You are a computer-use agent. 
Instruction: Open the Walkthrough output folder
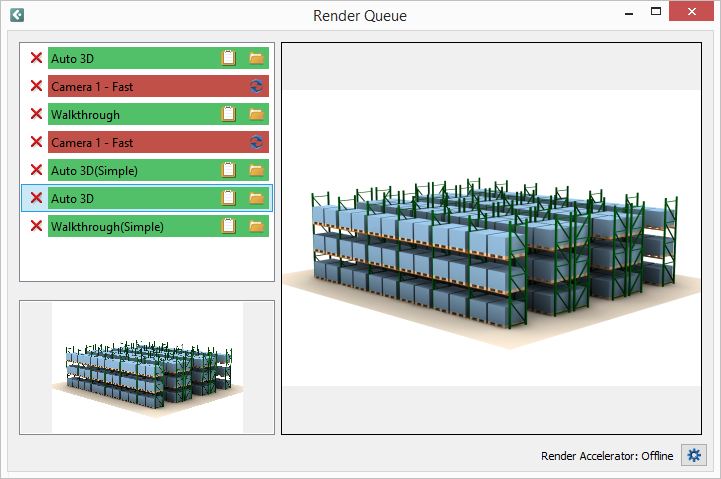(257, 114)
